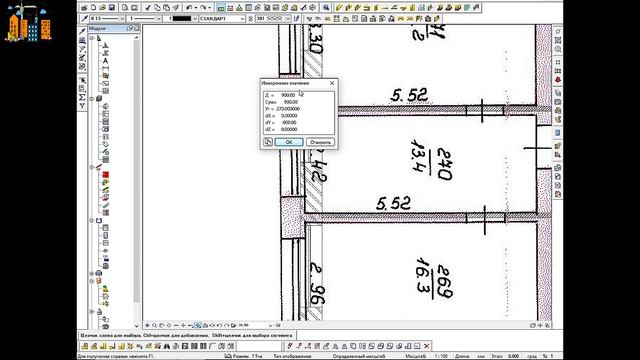The height and width of the screenshot is (360, 640).
Task: Click the highlighted blue toolbar icon after Redo
Action: [221, 7]
